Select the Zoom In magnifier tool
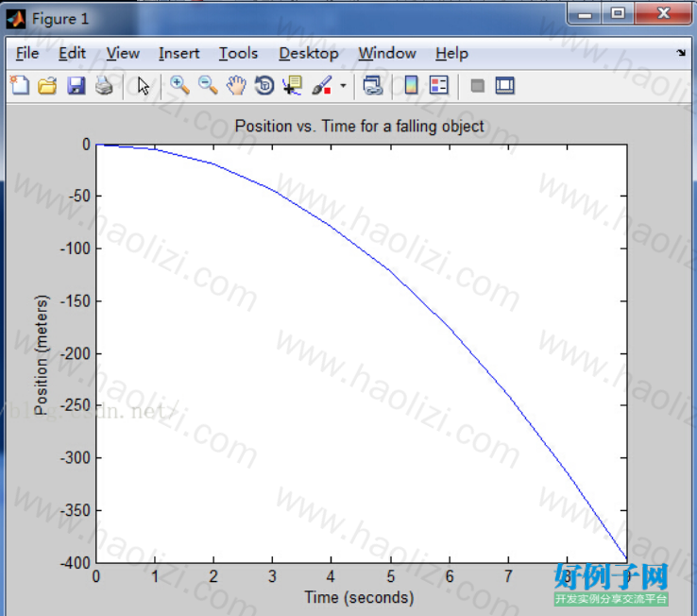This screenshot has height=616, width=697. (179, 85)
